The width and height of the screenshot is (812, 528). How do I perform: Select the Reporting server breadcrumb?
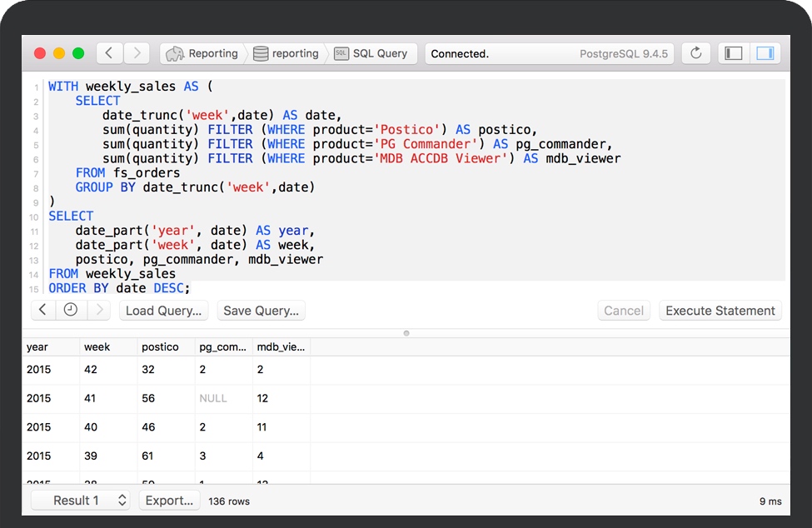(202, 53)
